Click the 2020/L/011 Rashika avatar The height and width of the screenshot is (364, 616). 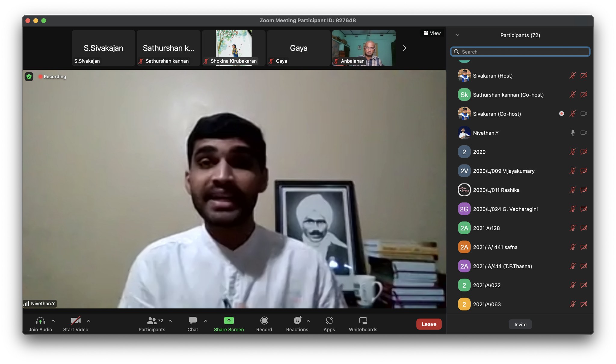point(464,190)
